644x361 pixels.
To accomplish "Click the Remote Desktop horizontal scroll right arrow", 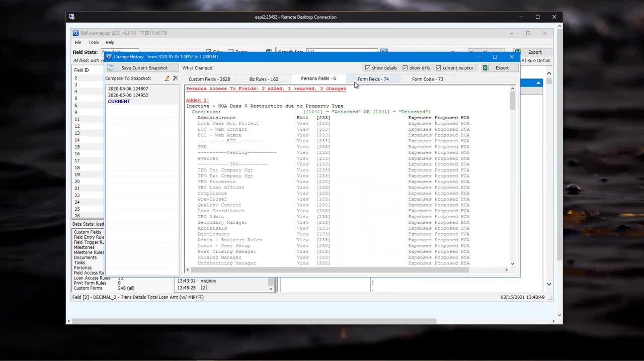I will [553, 321].
